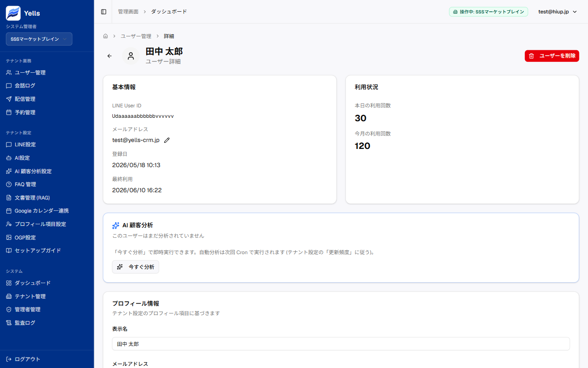The width and height of the screenshot is (588, 368).
Task: Click the 本日の利用回数 value 30
Action: point(361,118)
